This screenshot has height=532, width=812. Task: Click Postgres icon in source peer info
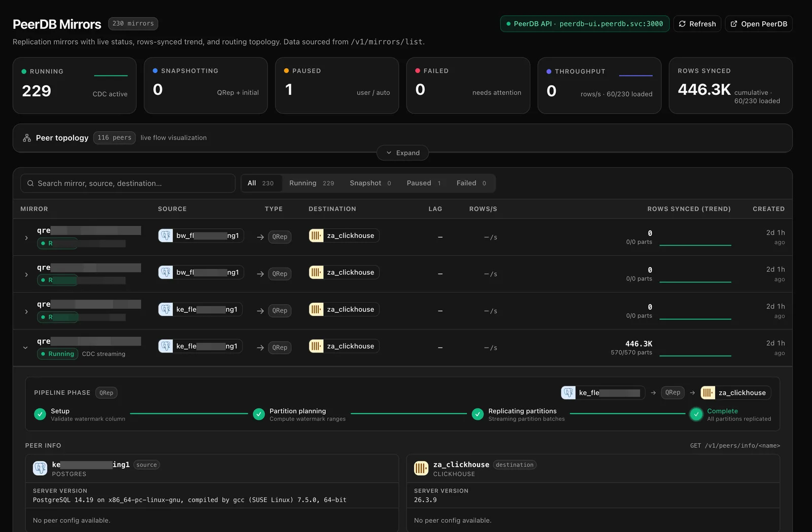click(40, 468)
